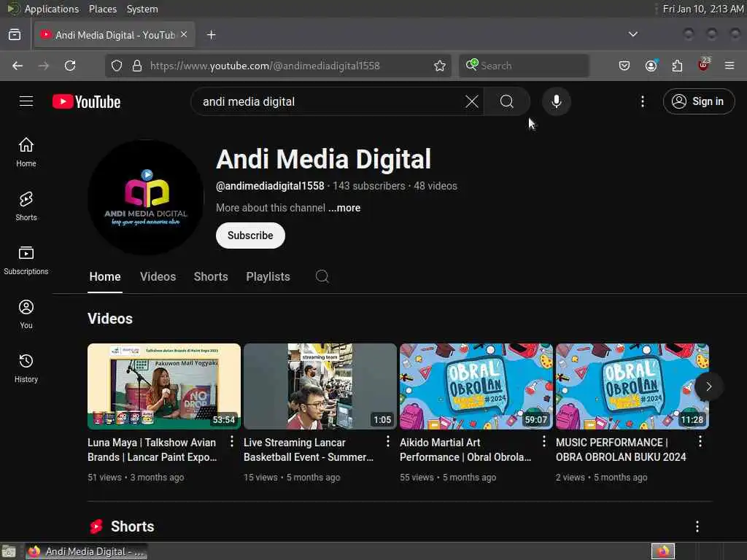Screen dimensions: 747x560
Task: Click the Luna Maya talkshow video thumbnail
Action: (164, 386)
